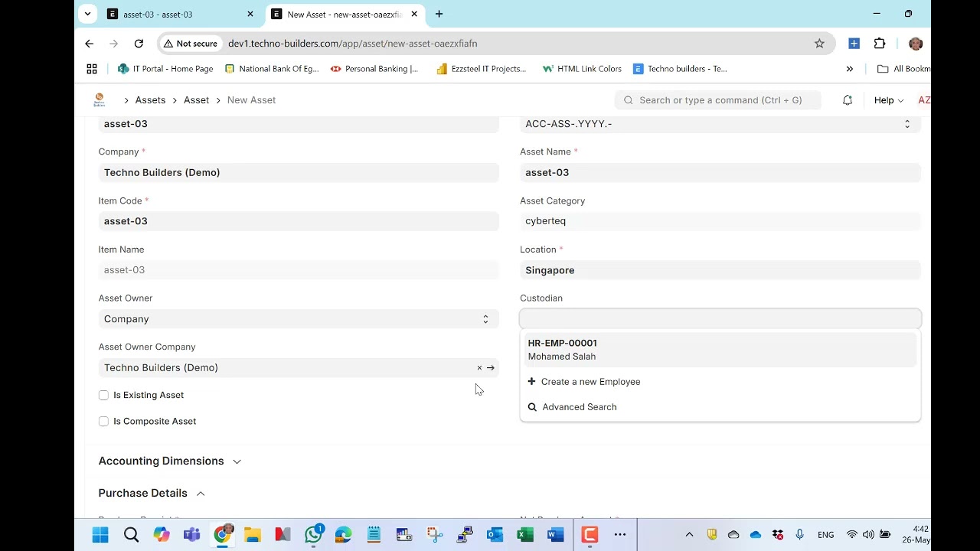Viewport: 980px width, 551px height.
Task: Tick the Is Existing Asset checkbox
Action: [x=103, y=395]
